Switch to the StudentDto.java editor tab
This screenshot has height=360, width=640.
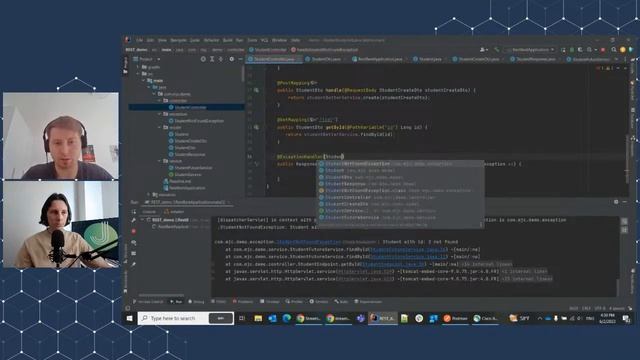point(326,59)
